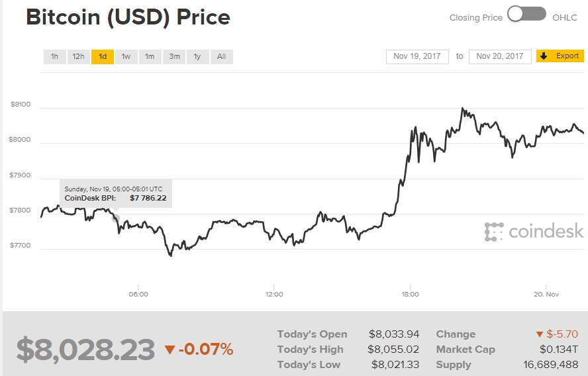Open the Nov 19, 2017 start date field

click(417, 56)
